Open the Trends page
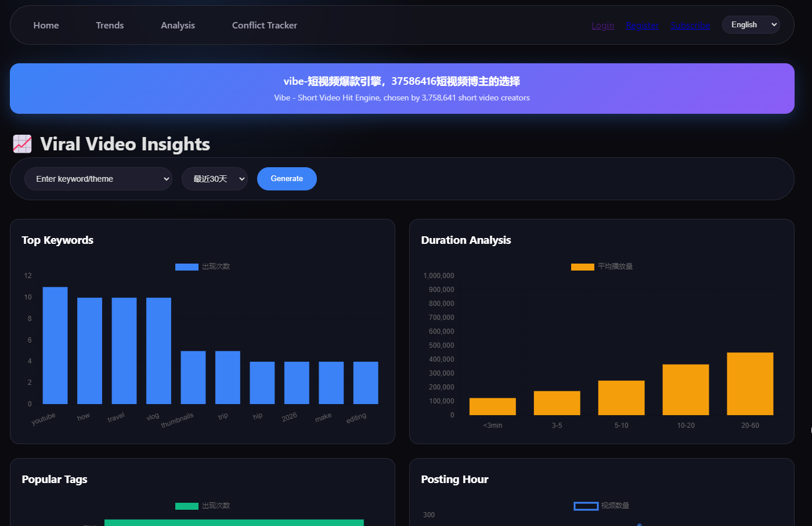 click(x=110, y=25)
